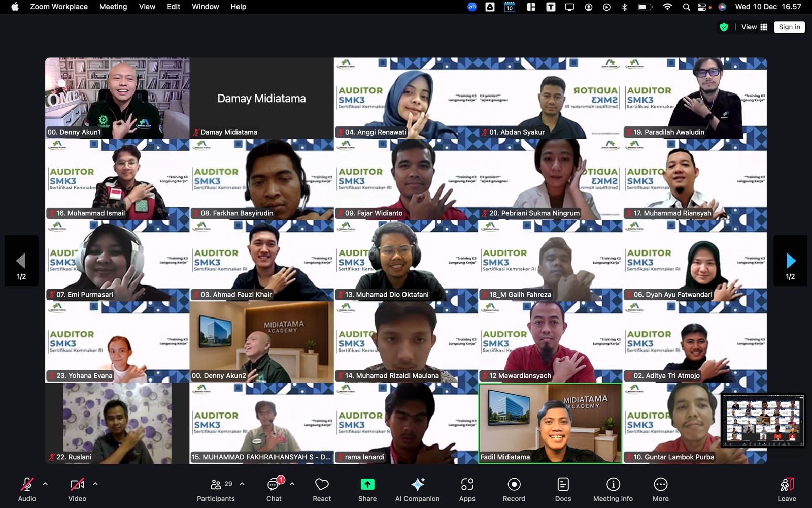Go to next page of participants
Viewport: 812px width, 508px height.
[x=790, y=261]
